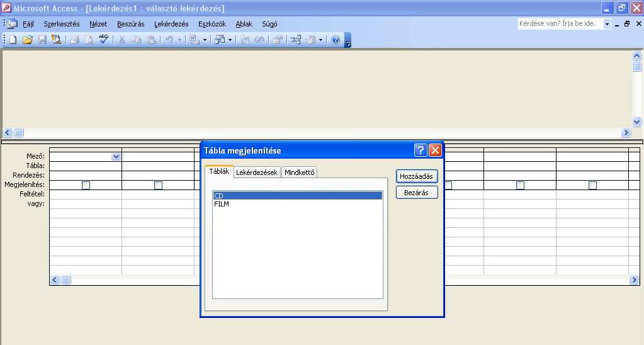Switch to the Lekérdezések tab
Screen dimensions: 644x345
tap(257, 172)
